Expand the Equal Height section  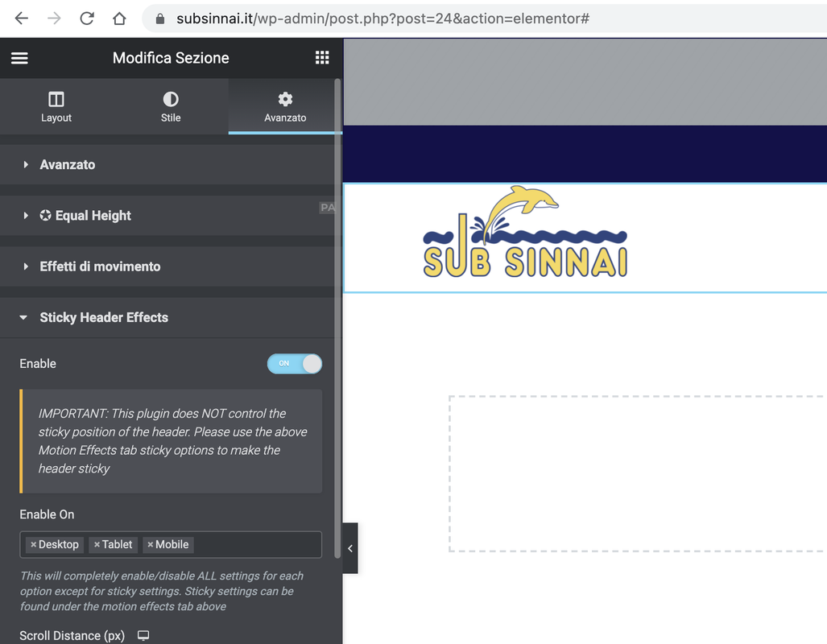pos(169,215)
